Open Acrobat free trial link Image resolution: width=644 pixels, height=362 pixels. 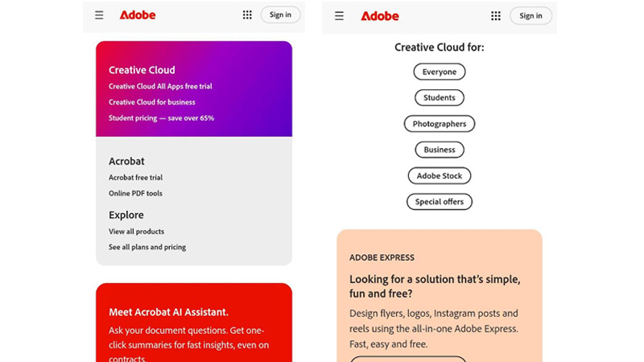[135, 178]
